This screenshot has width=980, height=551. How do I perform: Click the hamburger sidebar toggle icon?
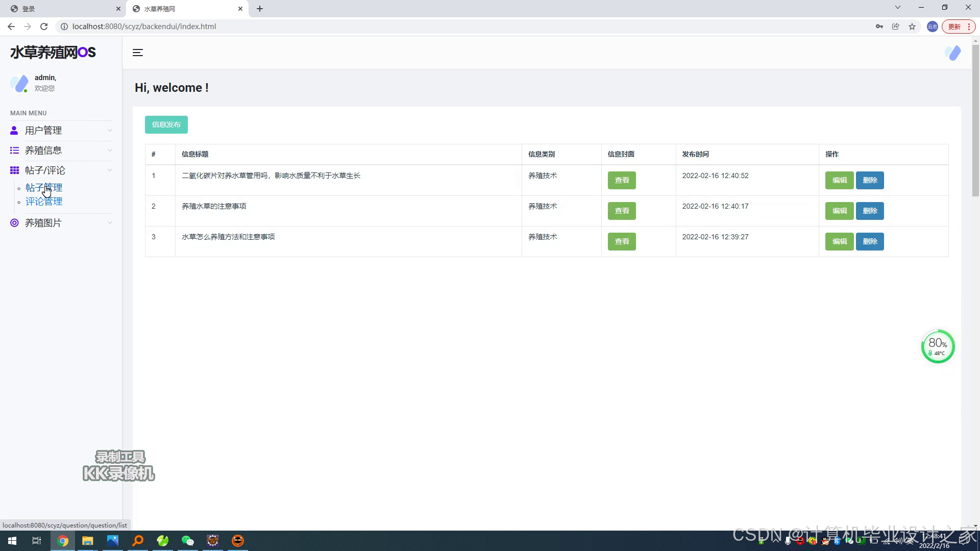(x=138, y=53)
